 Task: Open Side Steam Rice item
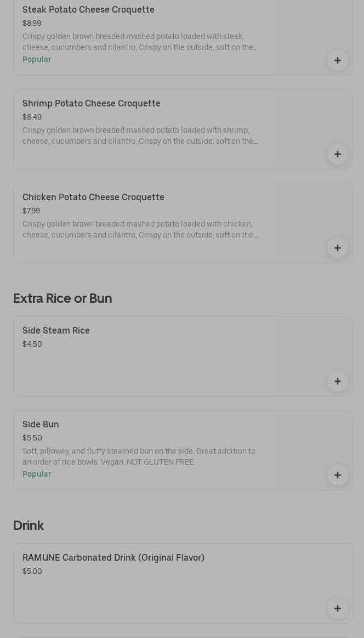click(56, 331)
